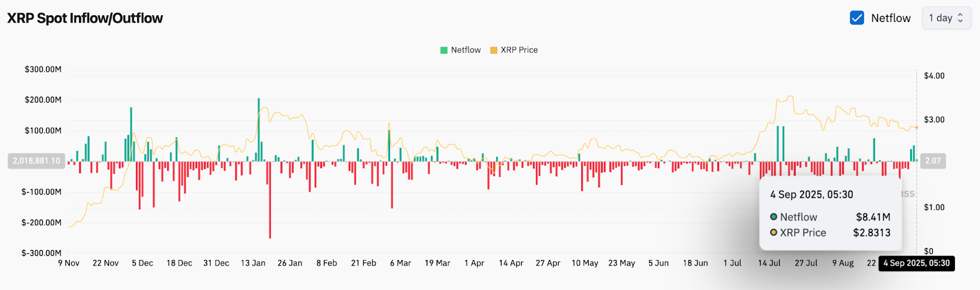
Task: Click the 22 Nov date label
Action: tap(105, 263)
